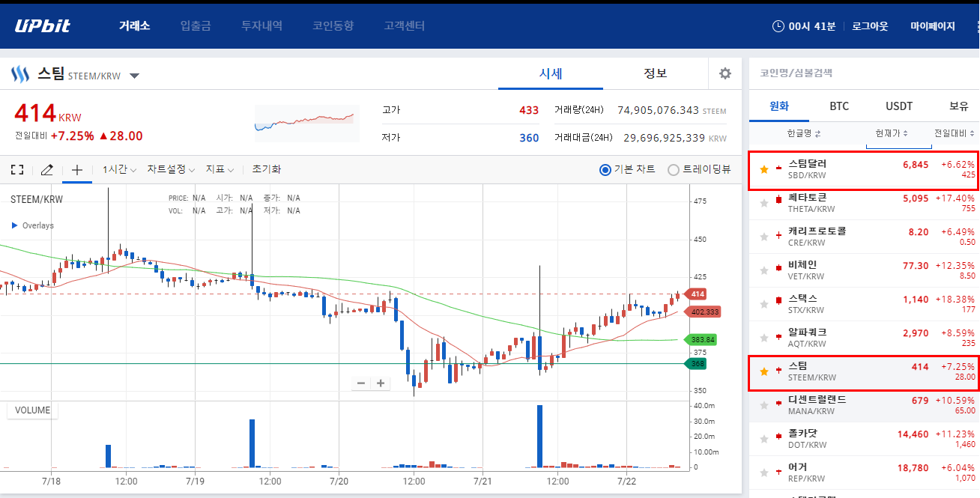Select 알파쿼크 AQT/KRW row

(864, 338)
